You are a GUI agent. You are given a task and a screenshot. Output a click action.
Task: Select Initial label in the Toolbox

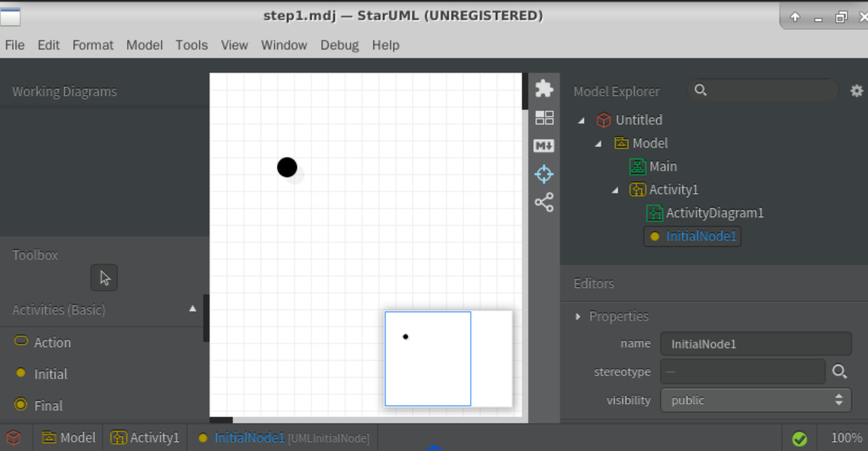click(51, 374)
